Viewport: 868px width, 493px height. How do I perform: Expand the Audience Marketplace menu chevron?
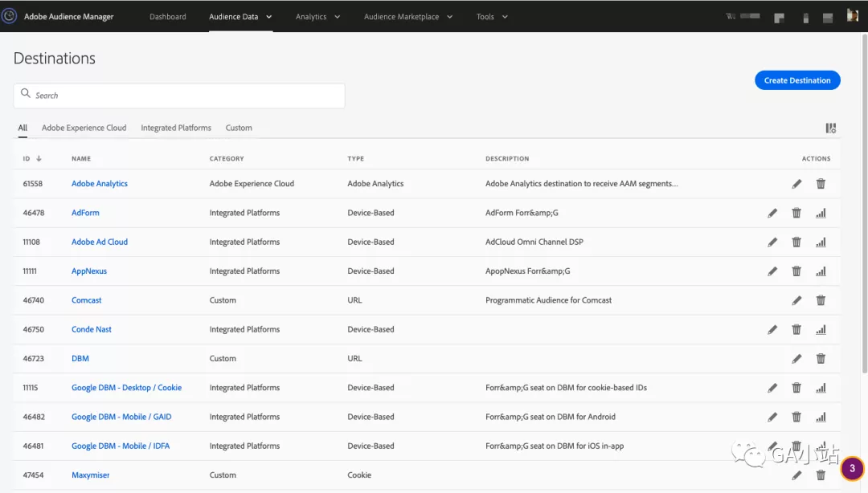(449, 17)
